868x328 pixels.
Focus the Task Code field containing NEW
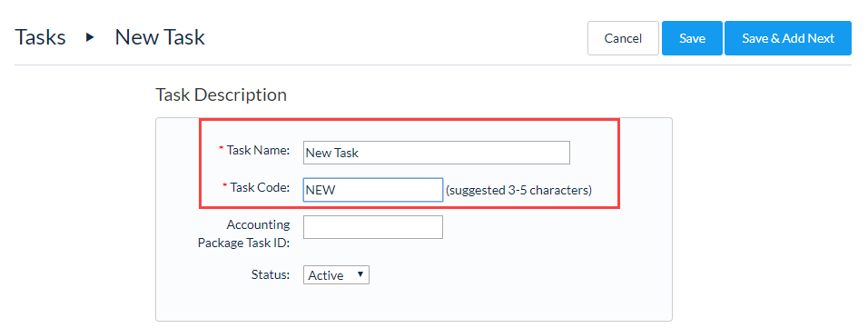point(373,190)
